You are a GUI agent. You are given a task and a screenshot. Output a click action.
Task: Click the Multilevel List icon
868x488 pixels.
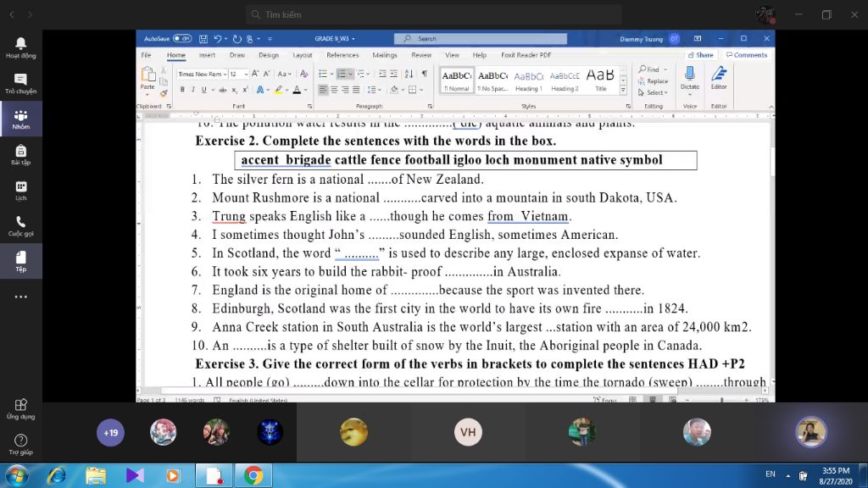[361, 74]
